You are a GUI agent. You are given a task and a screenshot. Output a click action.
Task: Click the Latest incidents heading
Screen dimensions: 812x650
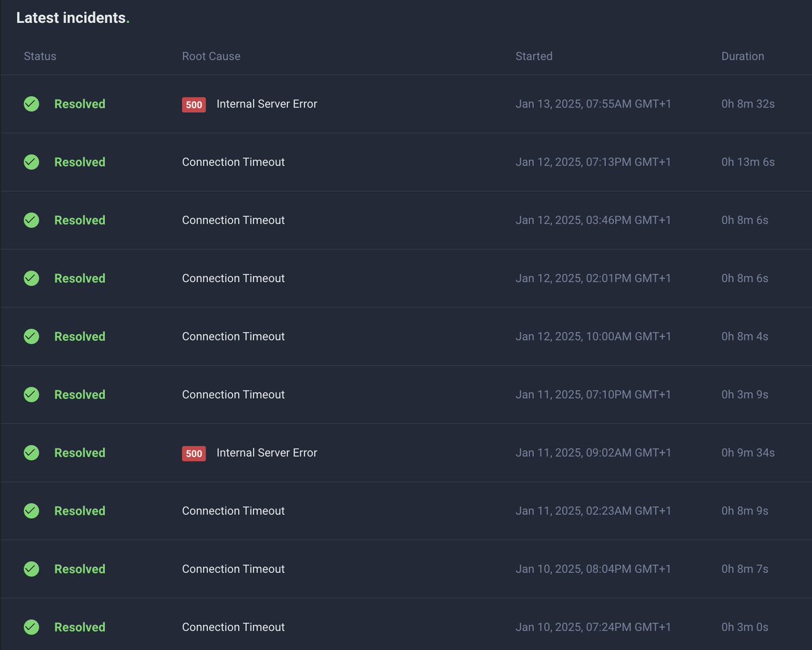tap(73, 18)
